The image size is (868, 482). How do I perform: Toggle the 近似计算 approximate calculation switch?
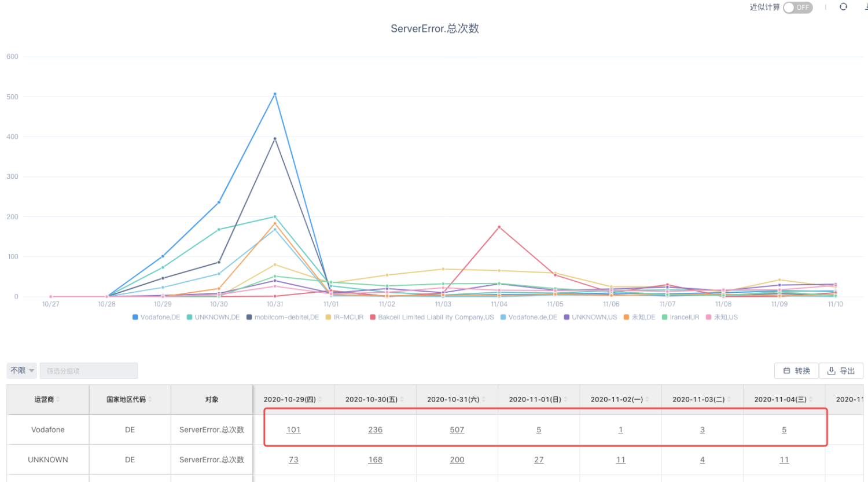click(797, 8)
